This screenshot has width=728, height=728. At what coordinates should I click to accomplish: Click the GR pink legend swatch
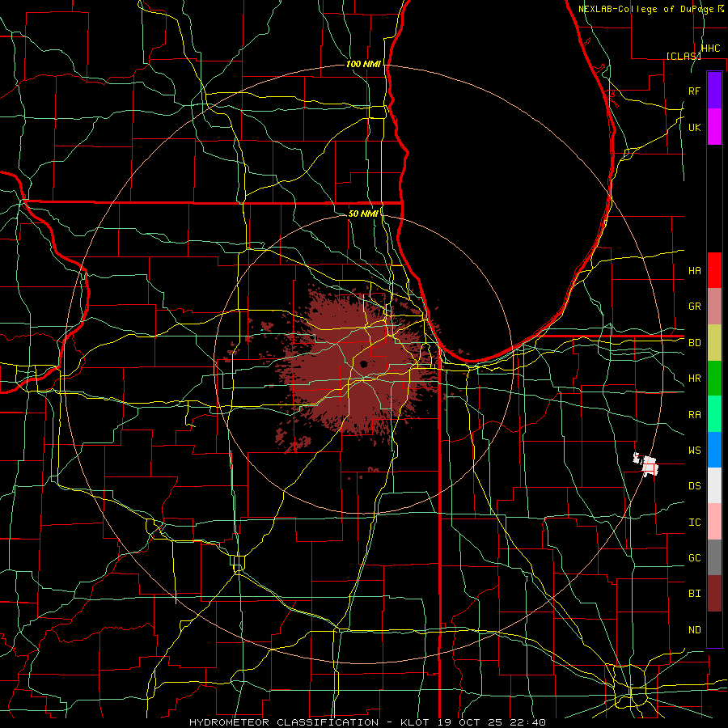(x=714, y=307)
